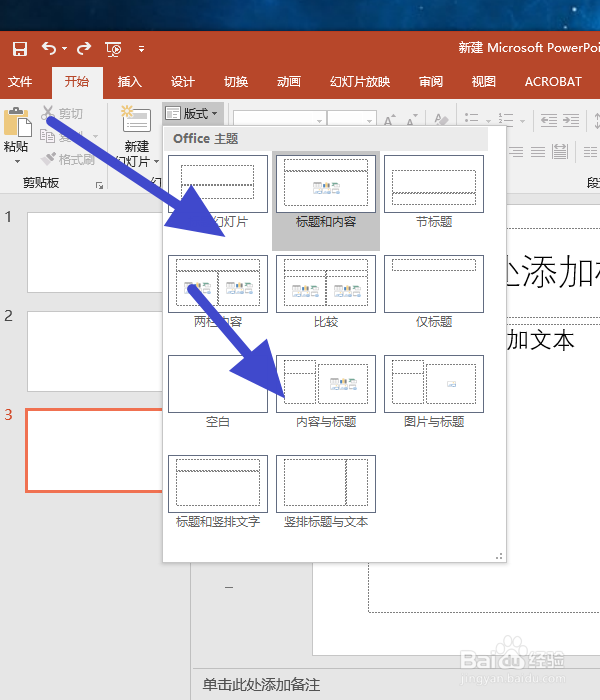Click the justify paragraph icon
The height and width of the screenshot is (700, 600).
(x=538, y=152)
